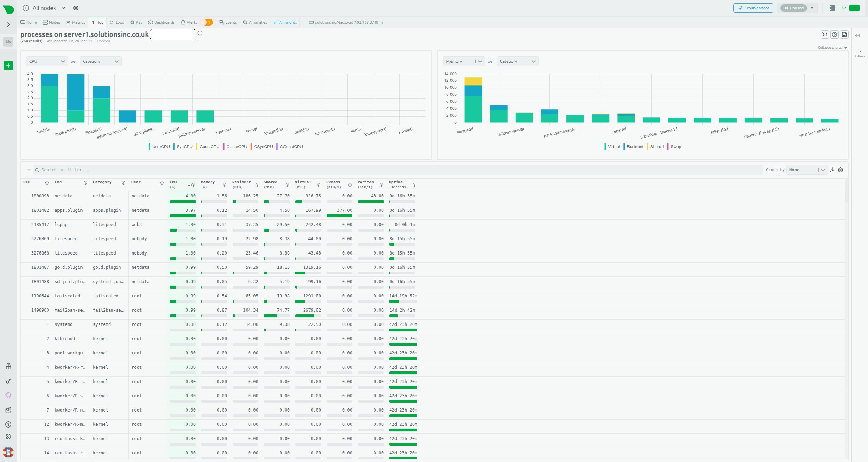Toggle the Resident series in memory legend
The image size is (868, 462).
634,147
